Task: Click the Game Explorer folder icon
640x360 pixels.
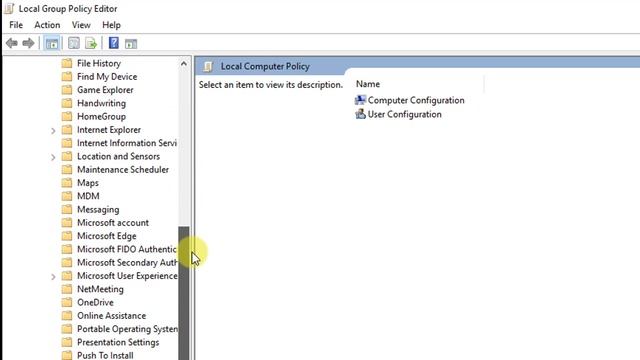Action: coord(67,90)
